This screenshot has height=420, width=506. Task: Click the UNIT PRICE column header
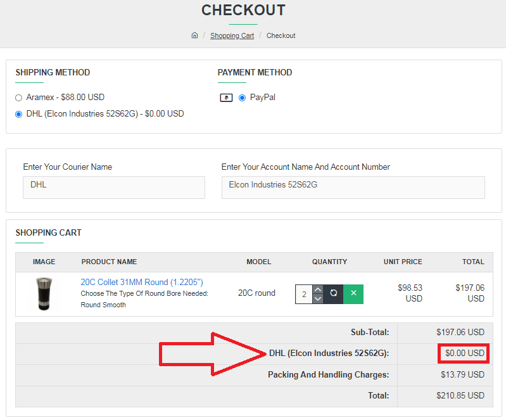403,262
